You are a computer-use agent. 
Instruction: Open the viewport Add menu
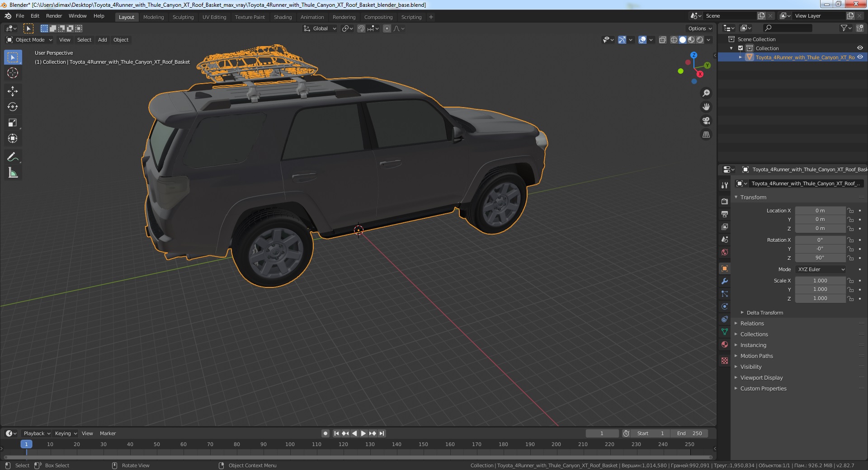(103, 40)
